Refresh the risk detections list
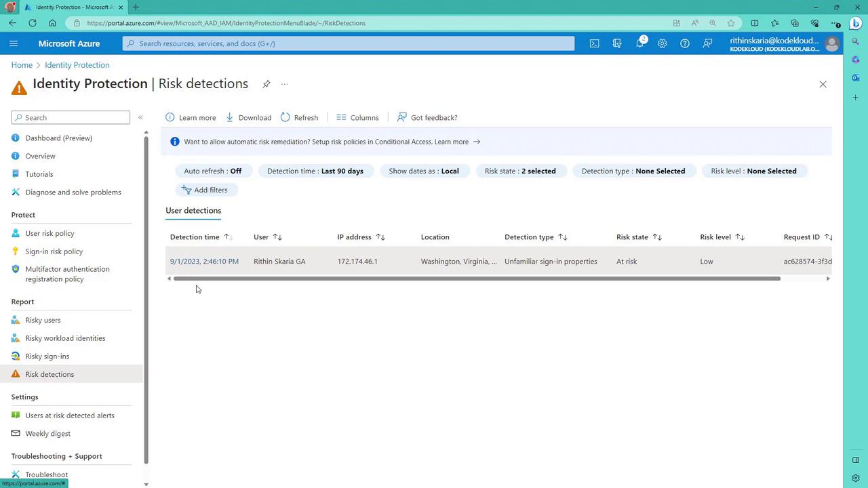This screenshot has height=488, width=868. 299,117
